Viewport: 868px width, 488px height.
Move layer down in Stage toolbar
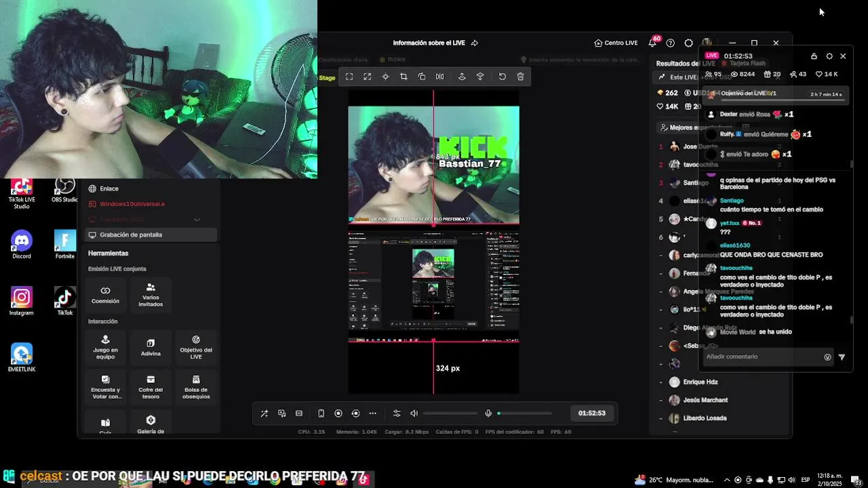(480, 77)
